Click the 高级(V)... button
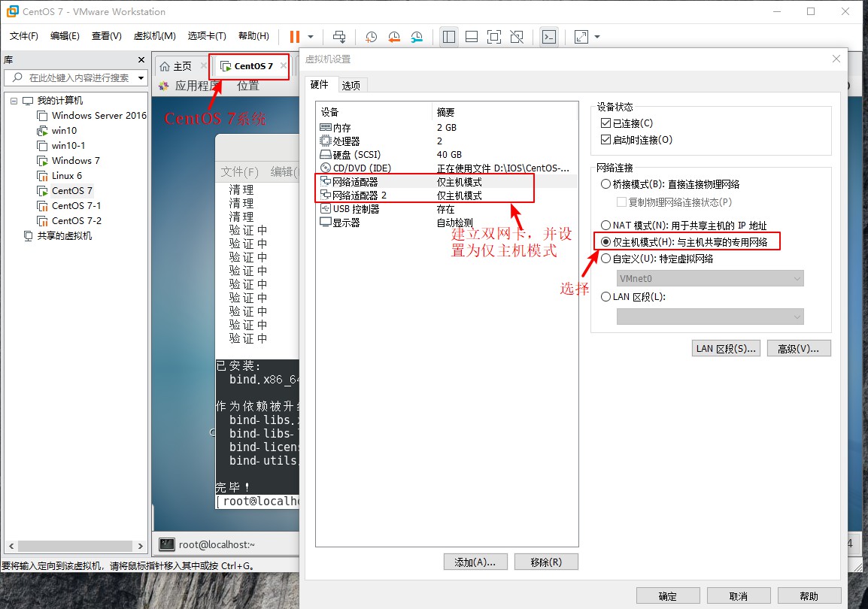This screenshot has width=868, height=609. (x=798, y=348)
